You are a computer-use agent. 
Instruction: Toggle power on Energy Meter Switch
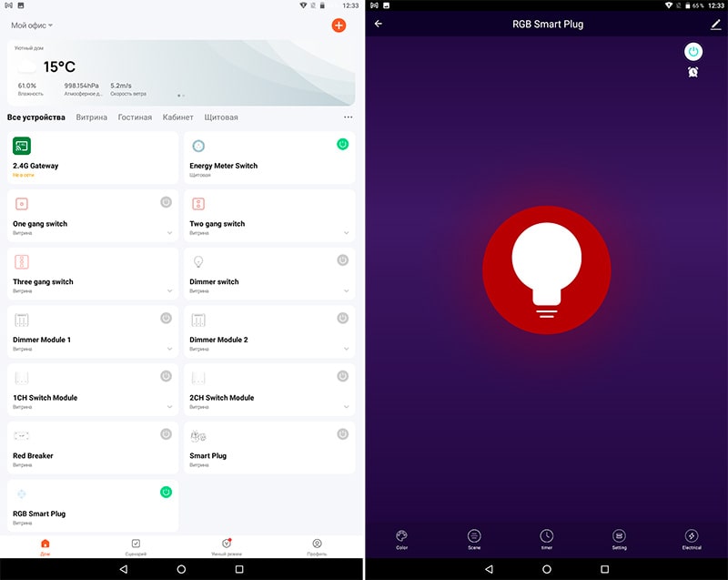pos(342,144)
